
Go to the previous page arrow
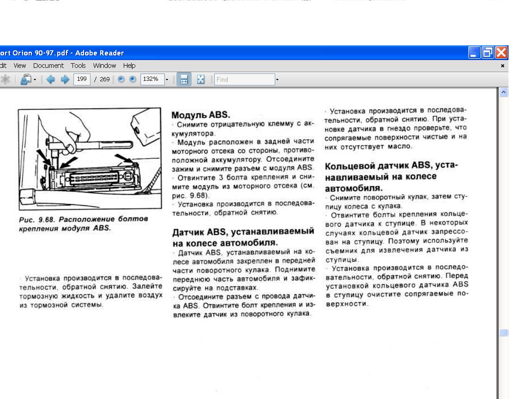pos(50,79)
